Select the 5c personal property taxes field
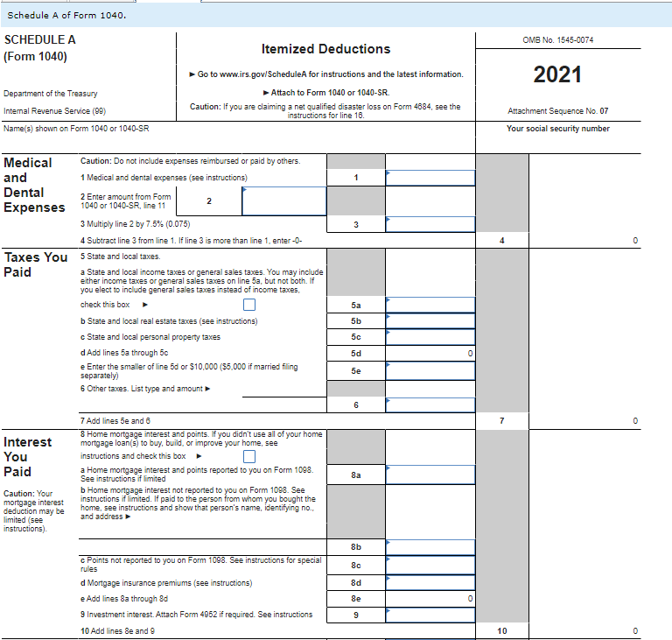 pos(430,337)
